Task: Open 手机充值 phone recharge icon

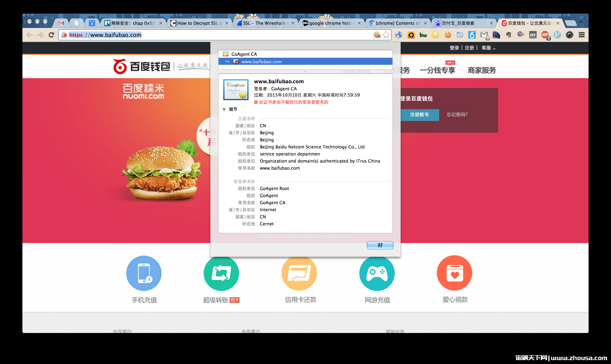Action: click(x=144, y=273)
